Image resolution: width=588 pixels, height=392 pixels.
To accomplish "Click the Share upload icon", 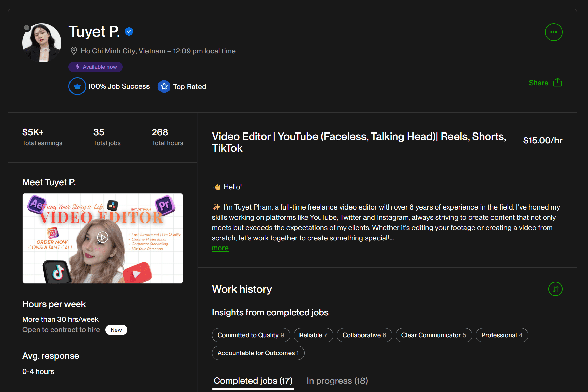I will (557, 83).
